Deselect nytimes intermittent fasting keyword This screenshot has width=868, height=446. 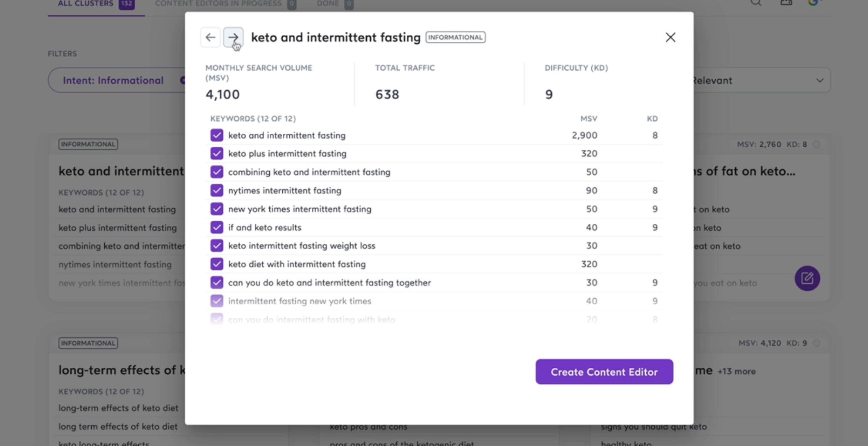(x=217, y=190)
